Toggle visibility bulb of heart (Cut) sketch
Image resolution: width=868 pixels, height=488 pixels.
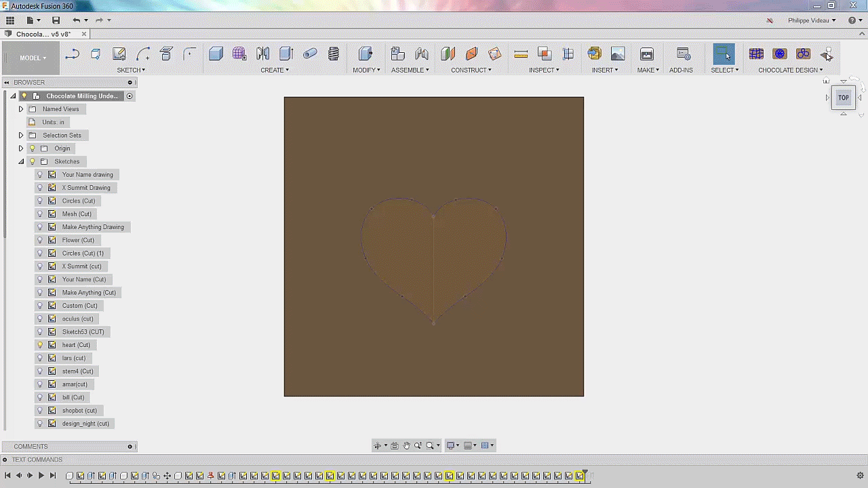(39, 345)
